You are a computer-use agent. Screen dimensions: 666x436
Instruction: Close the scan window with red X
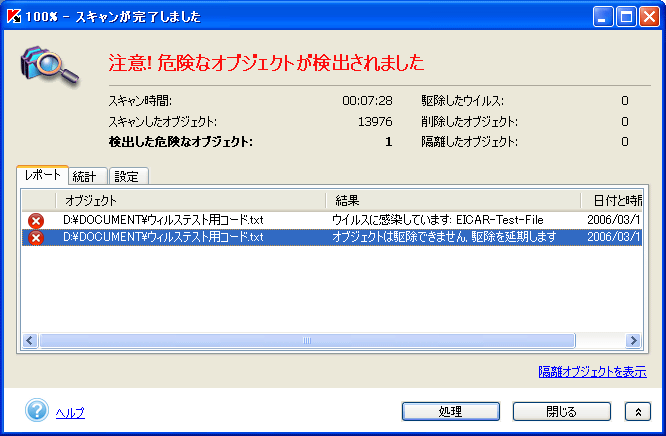click(649, 17)
